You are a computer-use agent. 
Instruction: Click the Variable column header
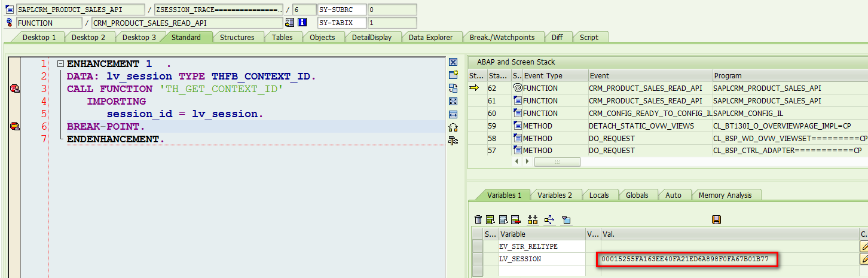tap(541, 234)
